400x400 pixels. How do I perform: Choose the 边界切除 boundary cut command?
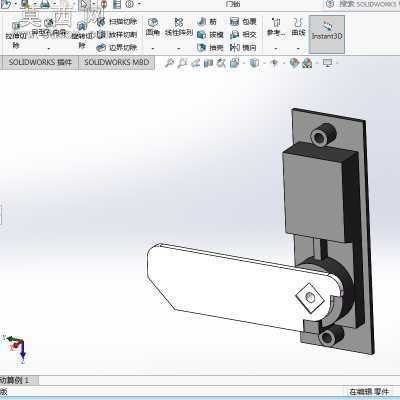point(117,47)
